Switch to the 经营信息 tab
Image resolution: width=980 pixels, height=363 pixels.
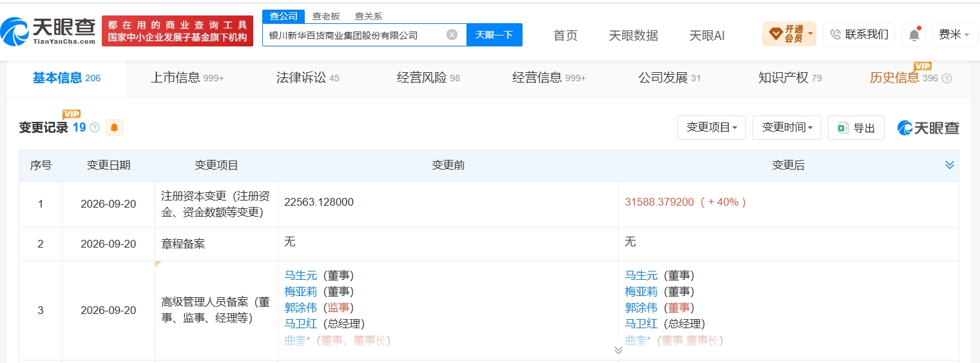coord(549,78)
